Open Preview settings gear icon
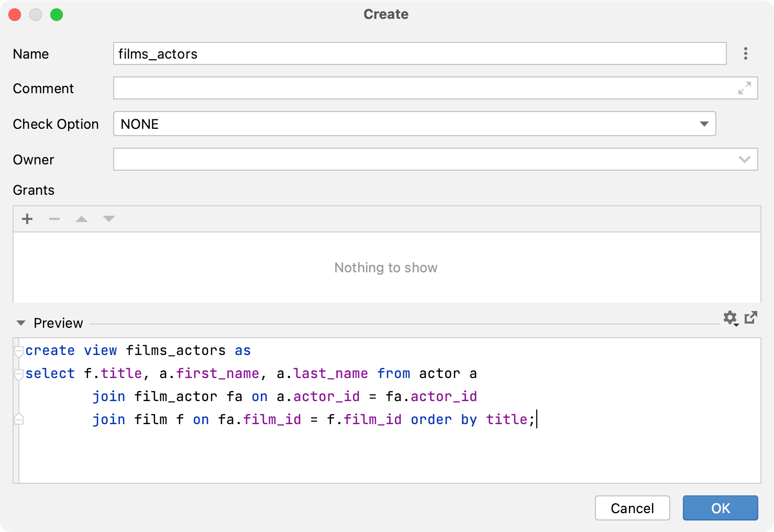This screenshot has height=532, width=774. tap(730, 318)
